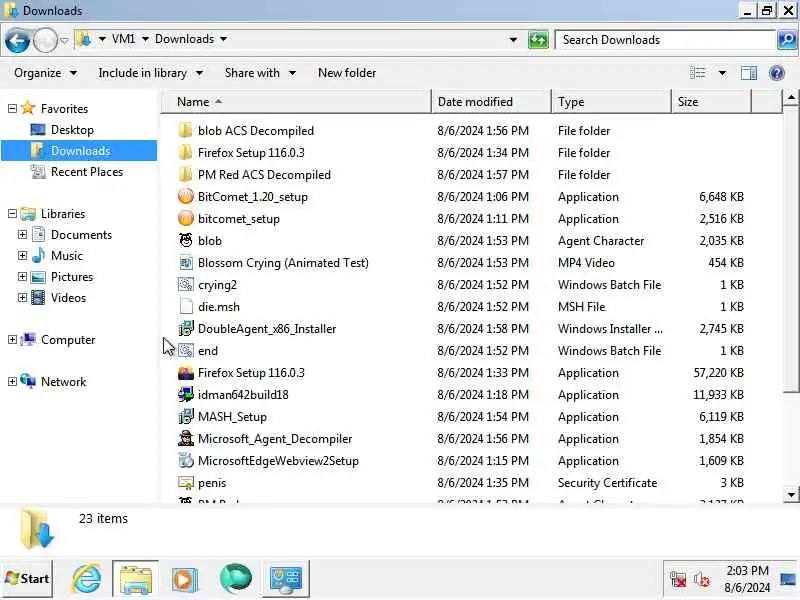Select MASH_Setup installer icon

[x=186, y=416]
